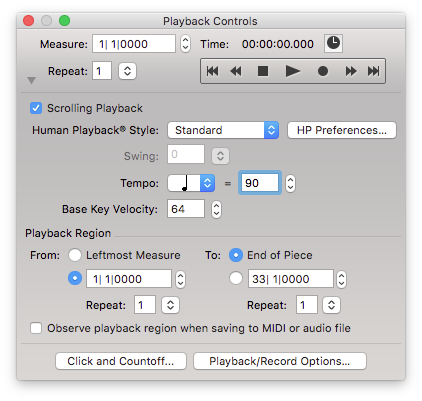Open Playback/Record Options dialog

pos(280,361)
